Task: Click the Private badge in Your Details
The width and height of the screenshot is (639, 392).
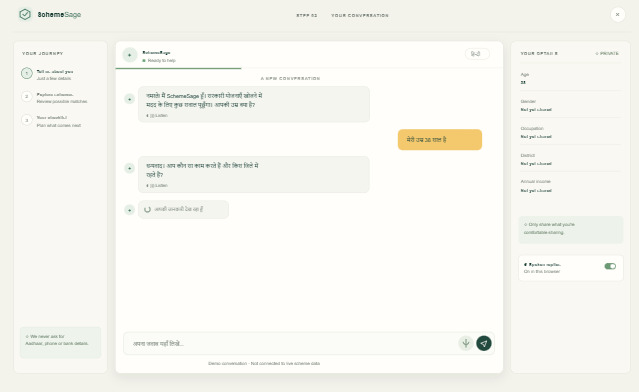Action: (x=607, y=53)
